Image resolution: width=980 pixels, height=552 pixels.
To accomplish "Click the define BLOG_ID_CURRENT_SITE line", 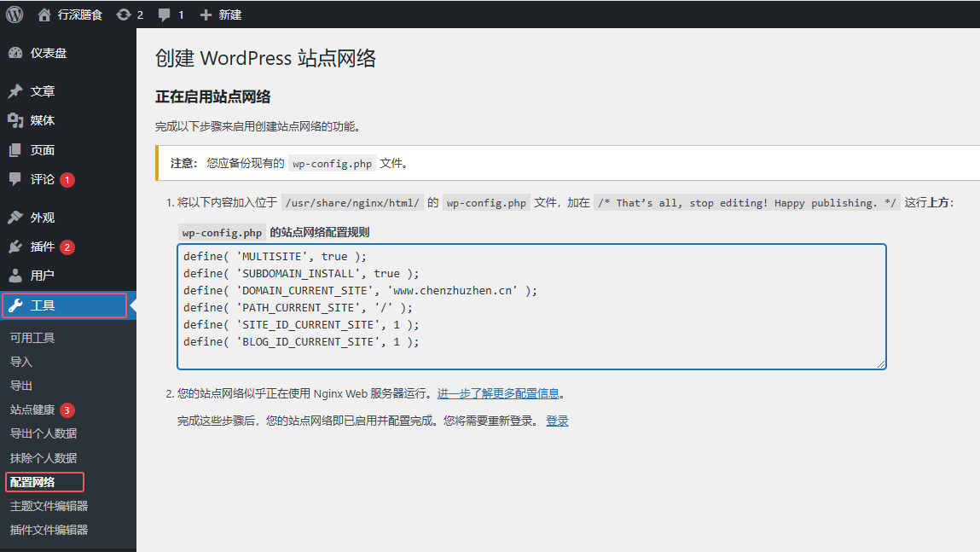I will (x=301, y=342).
